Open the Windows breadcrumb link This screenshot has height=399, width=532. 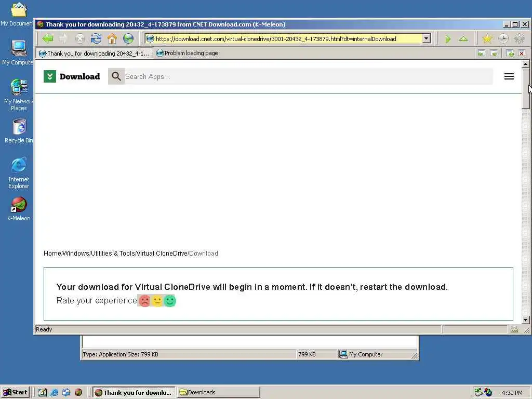point(76,254)
